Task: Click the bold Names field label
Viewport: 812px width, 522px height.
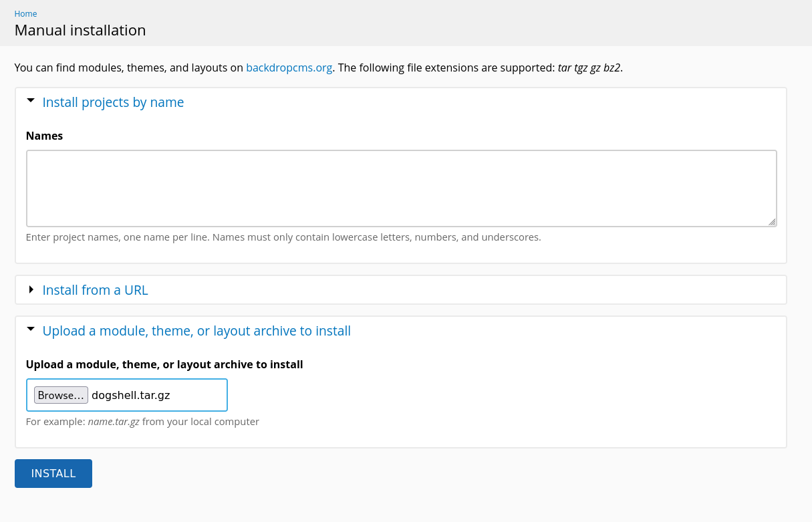Action: pyautogui.click(x=44, y=136)
